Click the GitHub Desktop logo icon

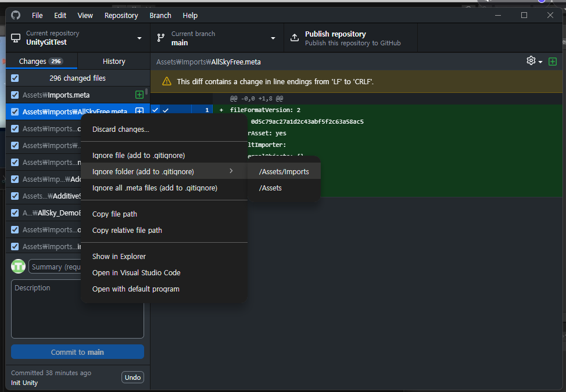pos(16,15)
